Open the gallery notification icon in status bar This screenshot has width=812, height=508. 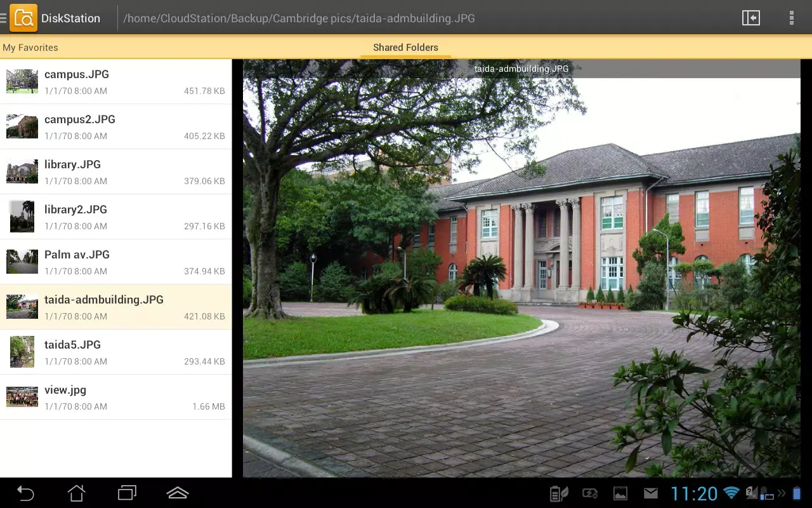pos(620,492)
